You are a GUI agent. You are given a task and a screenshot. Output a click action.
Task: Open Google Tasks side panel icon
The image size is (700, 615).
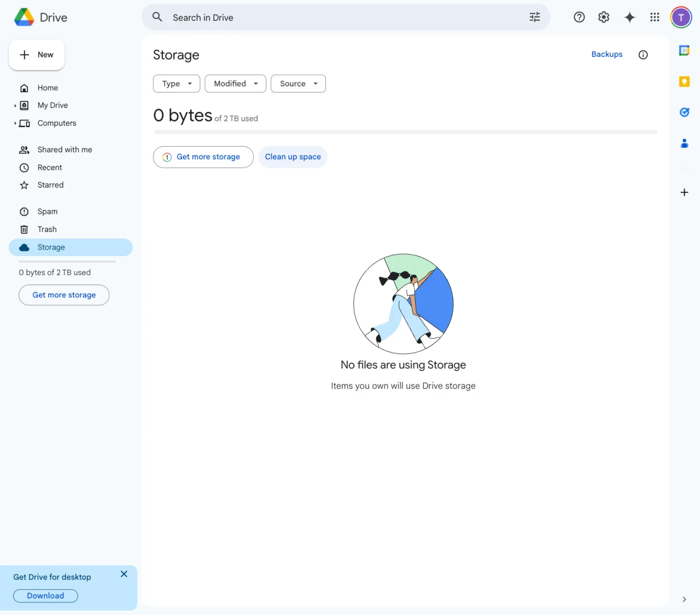[x=684, y=112]
